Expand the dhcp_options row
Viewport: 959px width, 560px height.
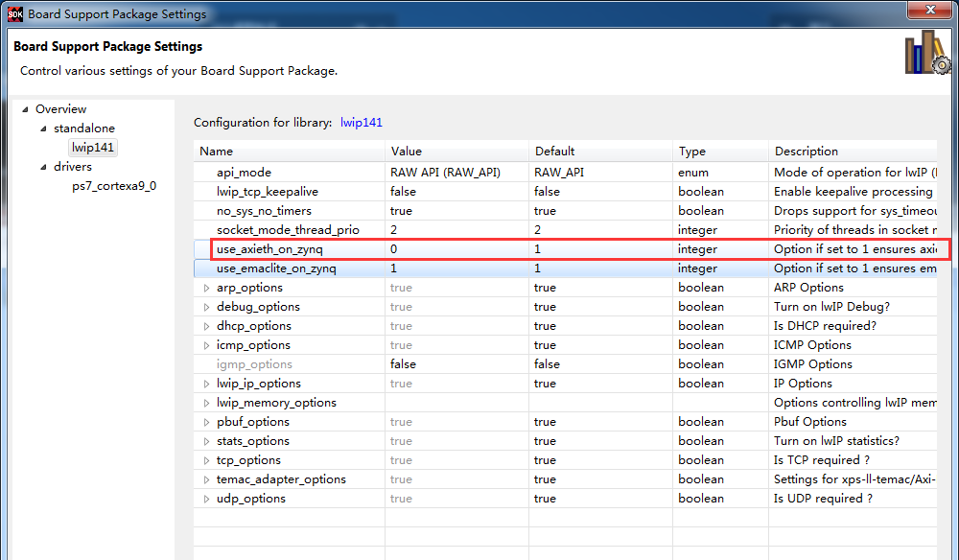(207, 326)
